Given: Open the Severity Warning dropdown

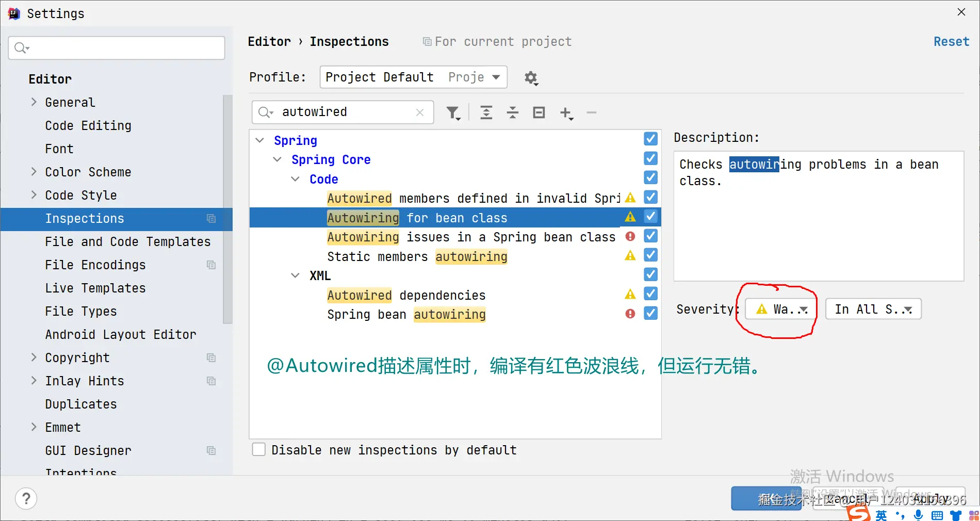Looking at the screenshot, I should pyautogui.click(x=781, y=309).
